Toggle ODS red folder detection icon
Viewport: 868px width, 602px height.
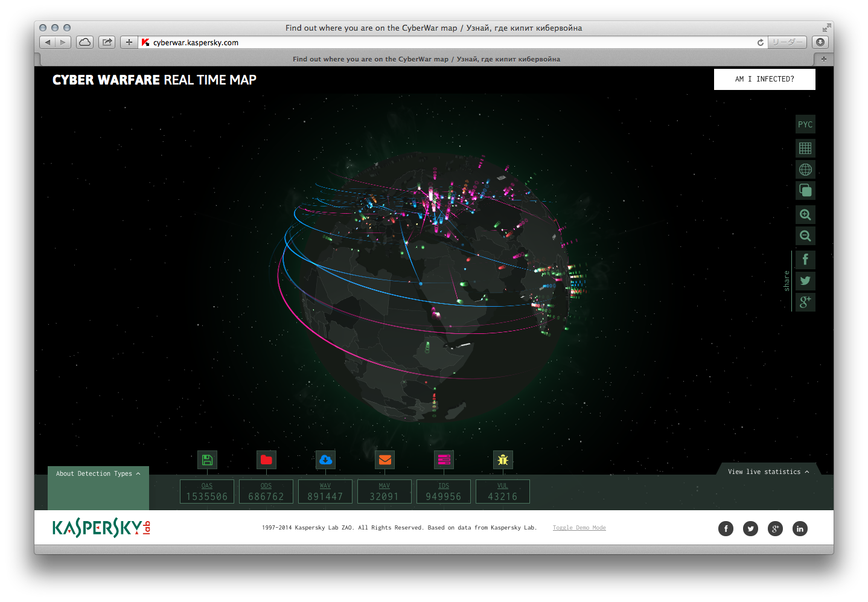266,460
